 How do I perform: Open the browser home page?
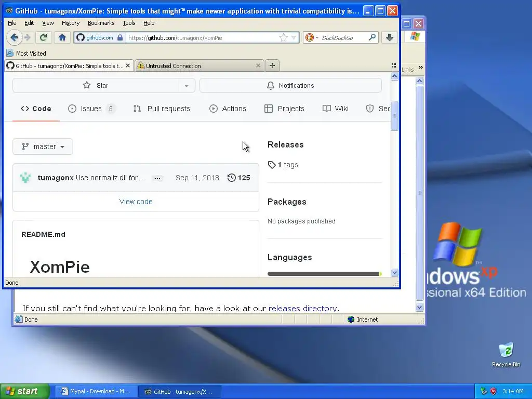coord(62,37)
